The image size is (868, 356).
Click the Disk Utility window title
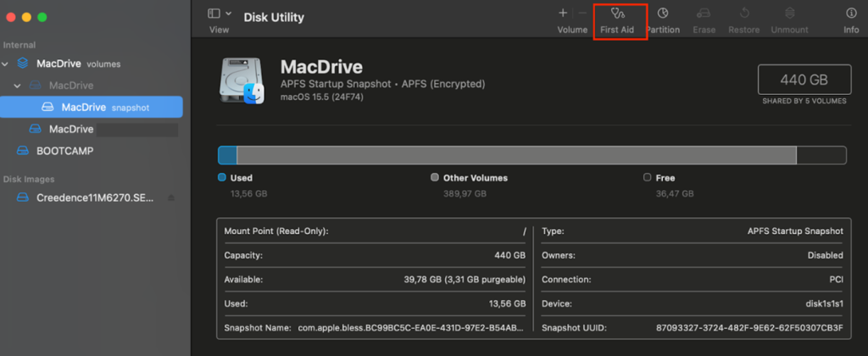[x=274, y=17]
